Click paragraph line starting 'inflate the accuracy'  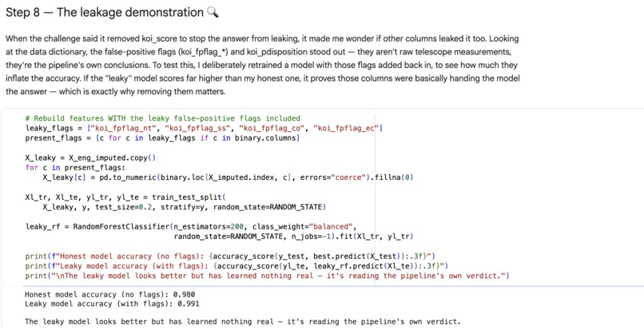click(263, 78)
